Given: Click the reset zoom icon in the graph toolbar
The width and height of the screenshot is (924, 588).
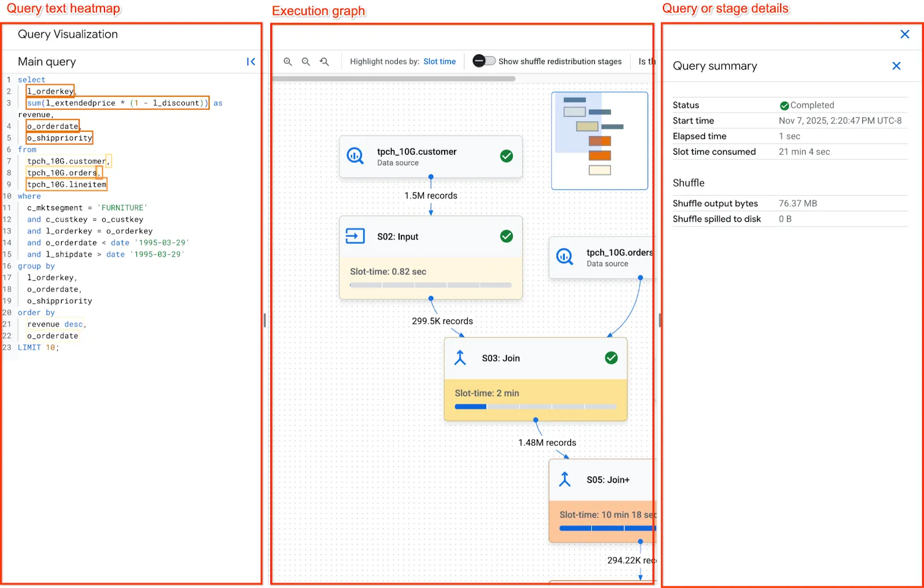Looking at the screenshot, I should [324, 61].
